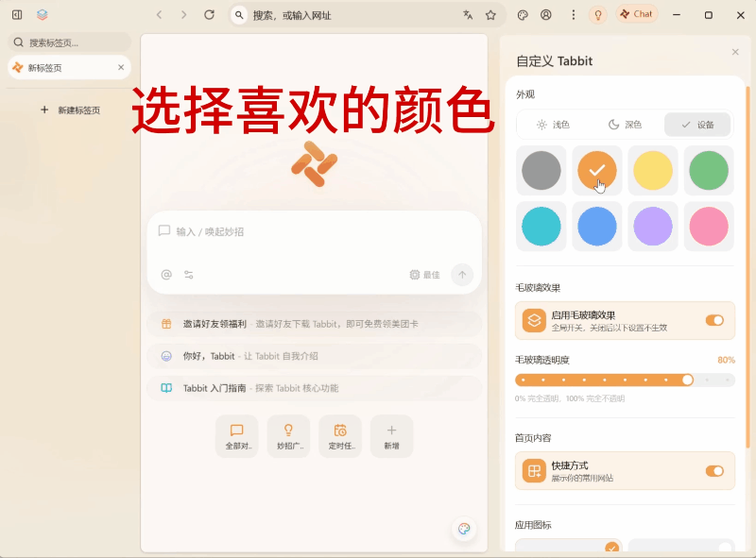Image resolution: width=756 pixels, height=558 pixels.
Task: Click 新建标签页 to add tab
Action: [70, 110]
